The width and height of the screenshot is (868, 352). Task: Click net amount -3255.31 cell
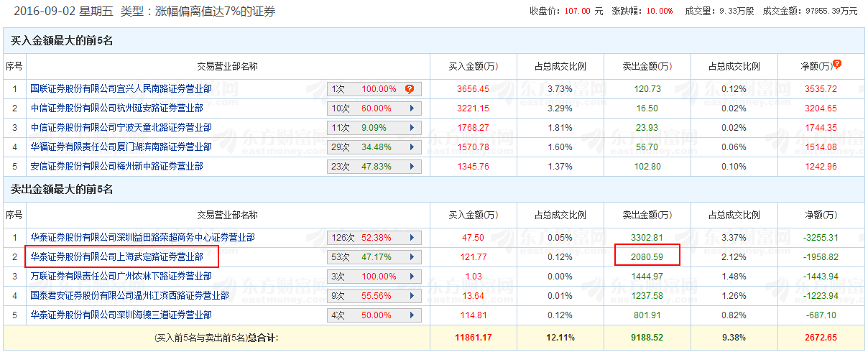(x=821, y=238)
